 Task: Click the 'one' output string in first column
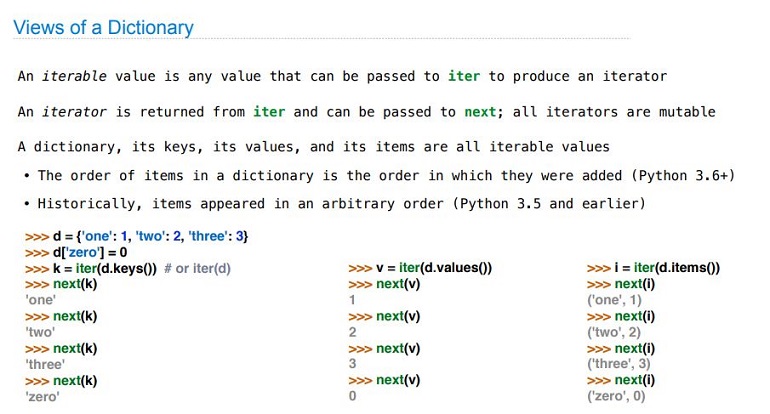click(x=40, y=300)
